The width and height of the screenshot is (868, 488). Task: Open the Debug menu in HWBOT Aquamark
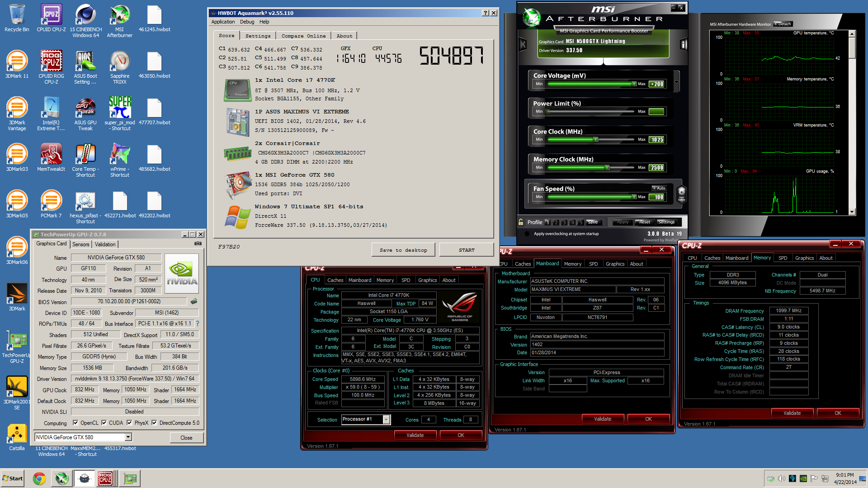click(247, 22)
